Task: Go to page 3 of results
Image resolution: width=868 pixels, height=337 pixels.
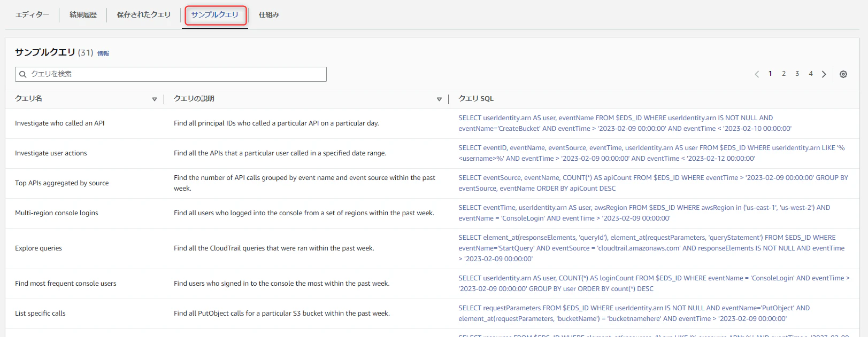Action: (797, 74)
